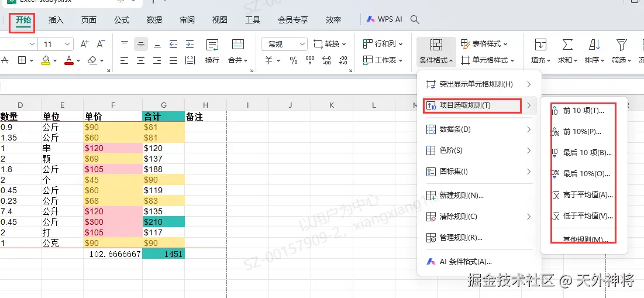
Task: Select 高于平均值(A)... rule
Action: (584, 195)
